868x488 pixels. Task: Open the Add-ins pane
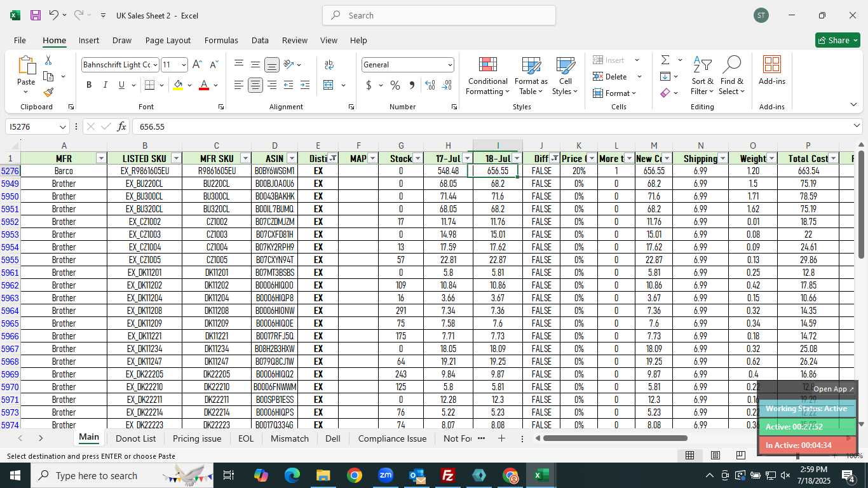(x=771, y=71)
